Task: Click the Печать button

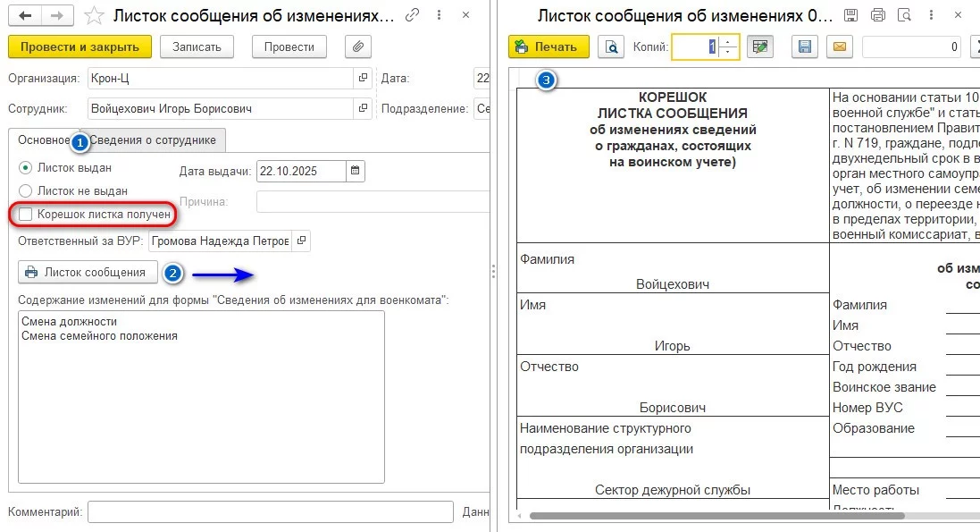Action: point(549,46)
